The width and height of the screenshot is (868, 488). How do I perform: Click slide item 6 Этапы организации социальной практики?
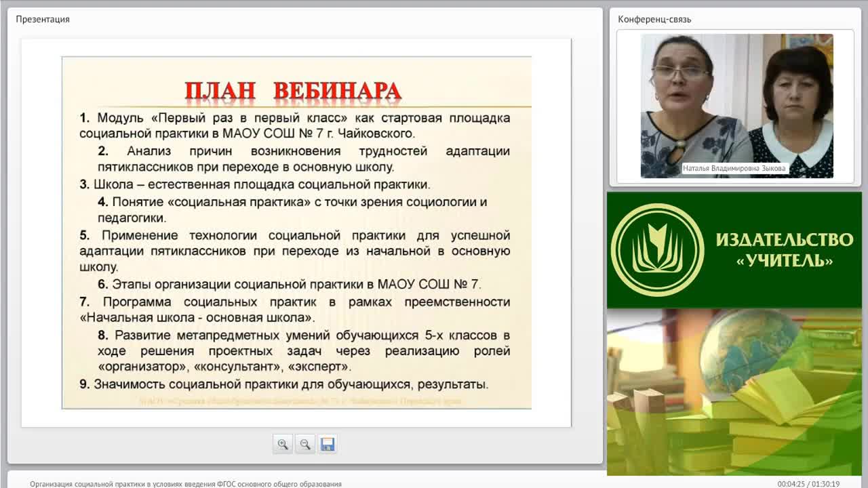290,284
